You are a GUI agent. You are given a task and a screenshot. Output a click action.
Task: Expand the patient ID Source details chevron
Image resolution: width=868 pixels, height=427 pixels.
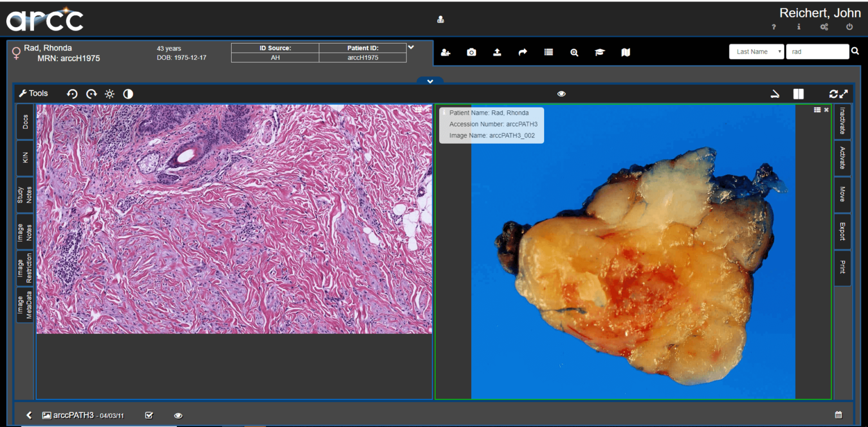[411, 47]
